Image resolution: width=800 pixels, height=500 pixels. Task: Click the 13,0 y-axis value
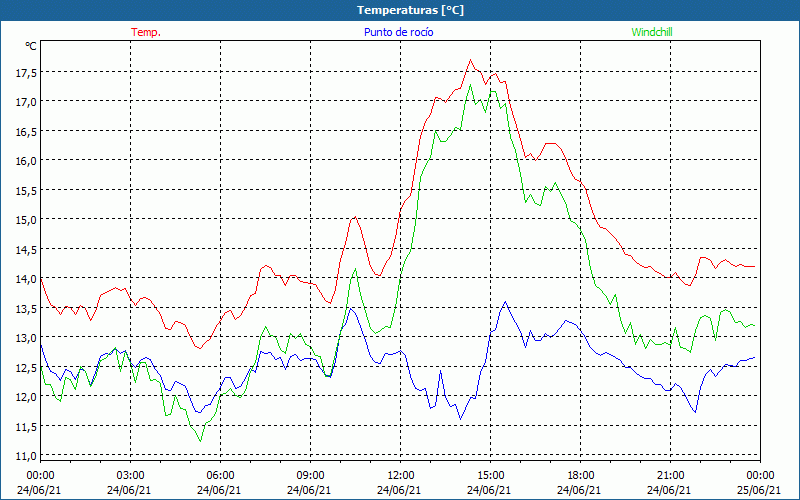pyautogui.click(x=26, y=338)
